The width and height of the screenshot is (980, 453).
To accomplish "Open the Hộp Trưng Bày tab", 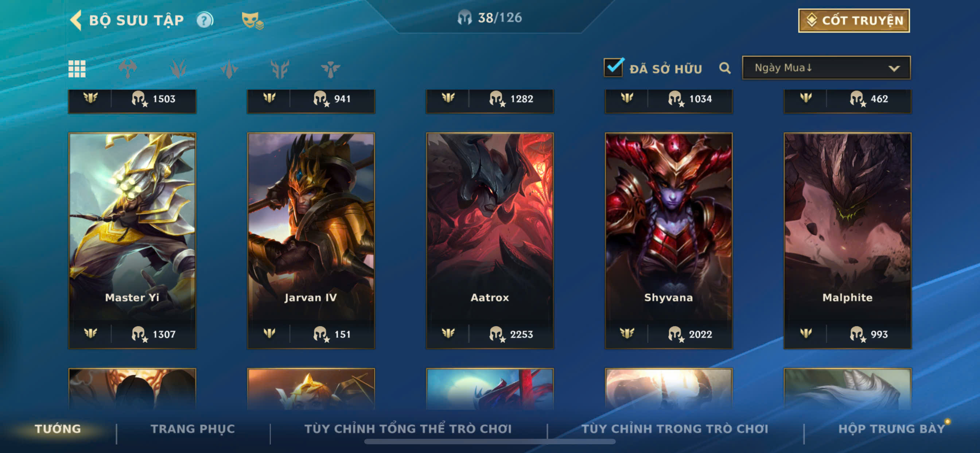I will (x=892, y=429).
